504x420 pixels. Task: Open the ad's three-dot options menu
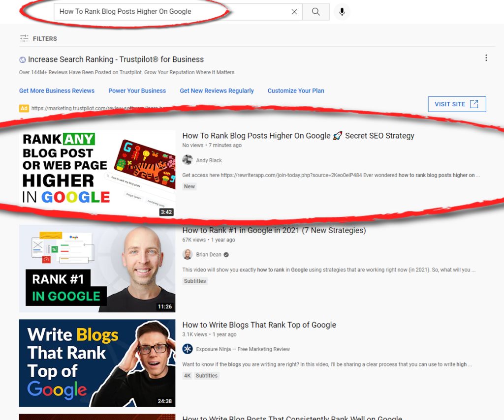[x=486, y=58]
